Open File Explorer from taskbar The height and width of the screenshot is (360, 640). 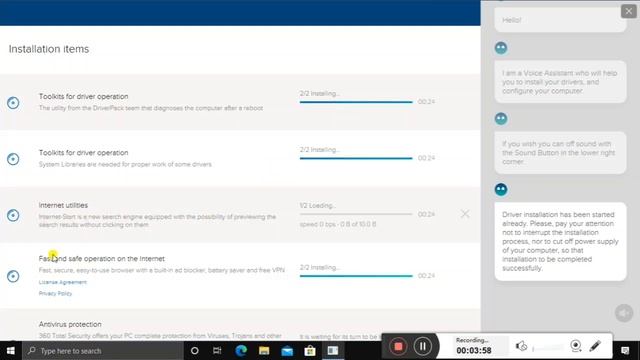(x=264, y=351)
